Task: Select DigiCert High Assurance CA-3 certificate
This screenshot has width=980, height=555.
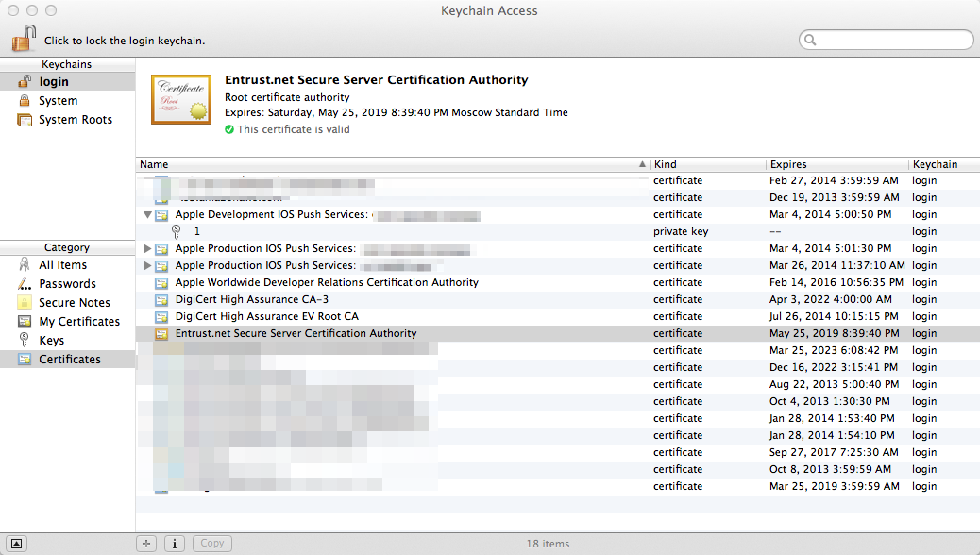Action: coord(557,299)
